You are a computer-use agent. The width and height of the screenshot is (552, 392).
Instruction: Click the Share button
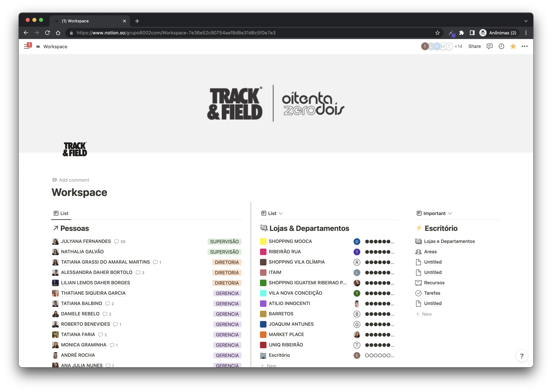click(475, 46)
